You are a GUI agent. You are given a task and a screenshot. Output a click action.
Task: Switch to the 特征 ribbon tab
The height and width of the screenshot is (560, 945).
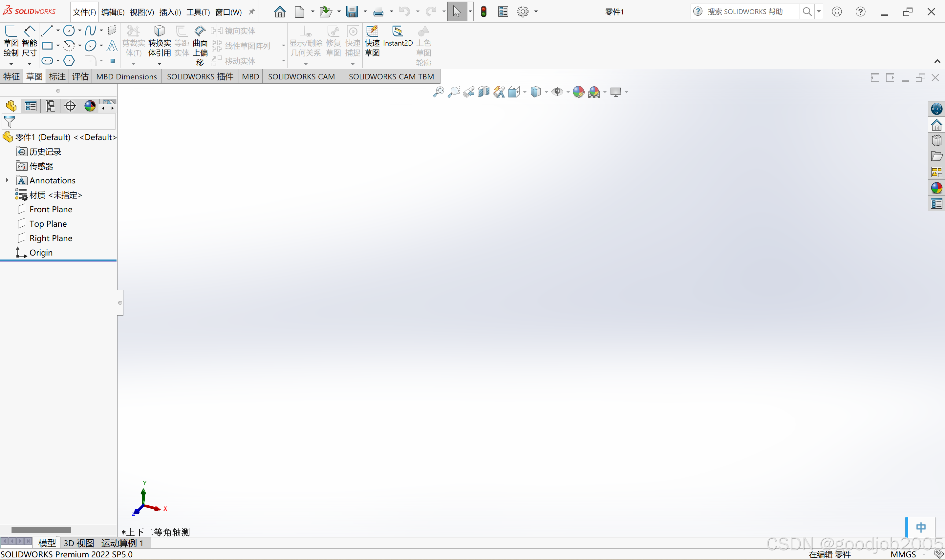click(x=11, y=77)
